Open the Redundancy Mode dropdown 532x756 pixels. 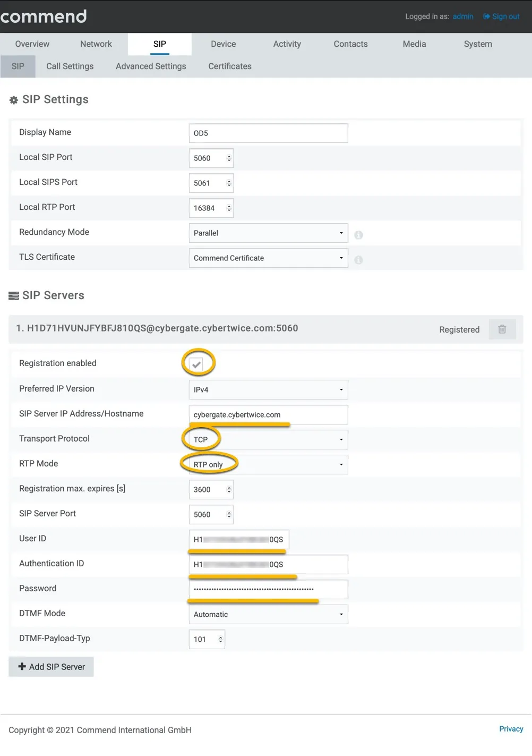click(268, 233)
